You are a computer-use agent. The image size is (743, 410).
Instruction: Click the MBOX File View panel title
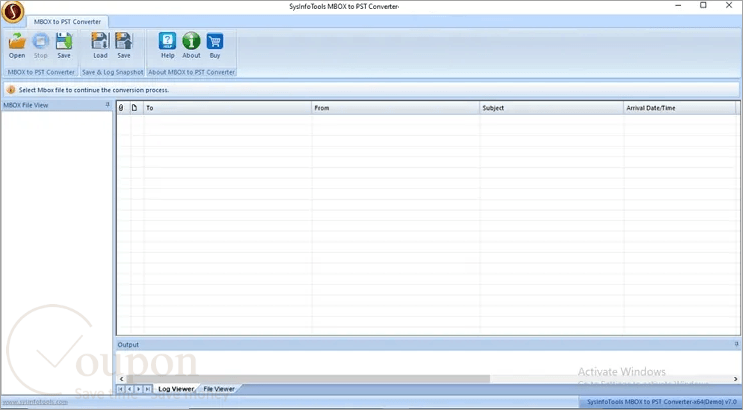click(26, 105)
